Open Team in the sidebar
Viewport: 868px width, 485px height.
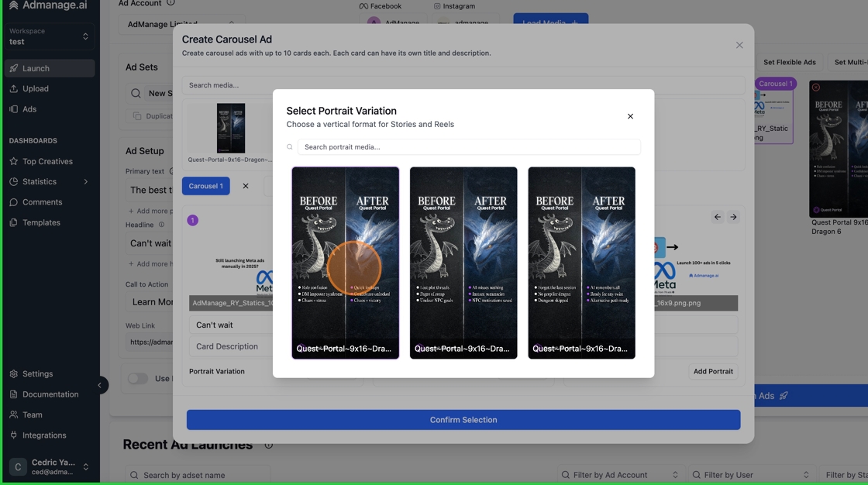[x=50, y=414]
